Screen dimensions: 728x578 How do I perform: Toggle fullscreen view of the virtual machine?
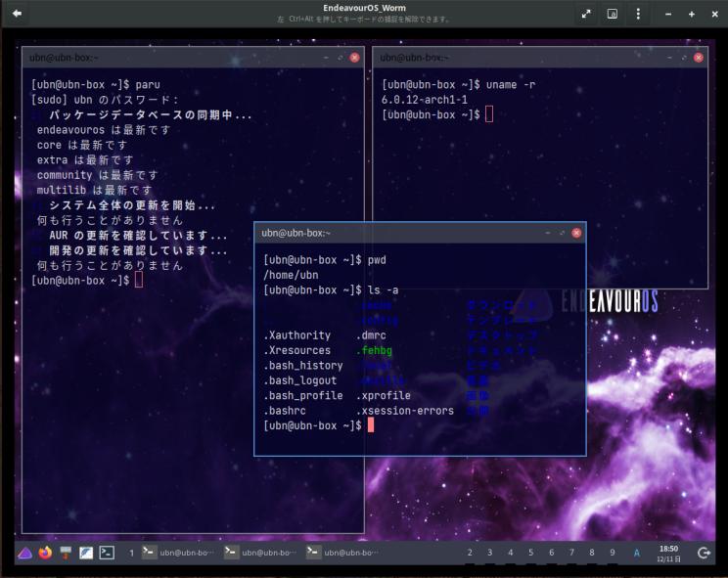pos(586,14)
